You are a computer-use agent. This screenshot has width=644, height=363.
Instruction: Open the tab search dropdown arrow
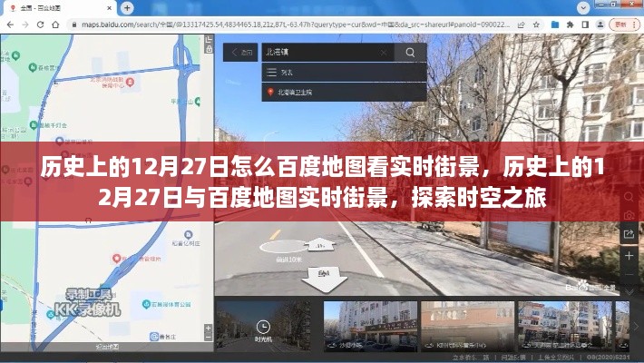583,8
